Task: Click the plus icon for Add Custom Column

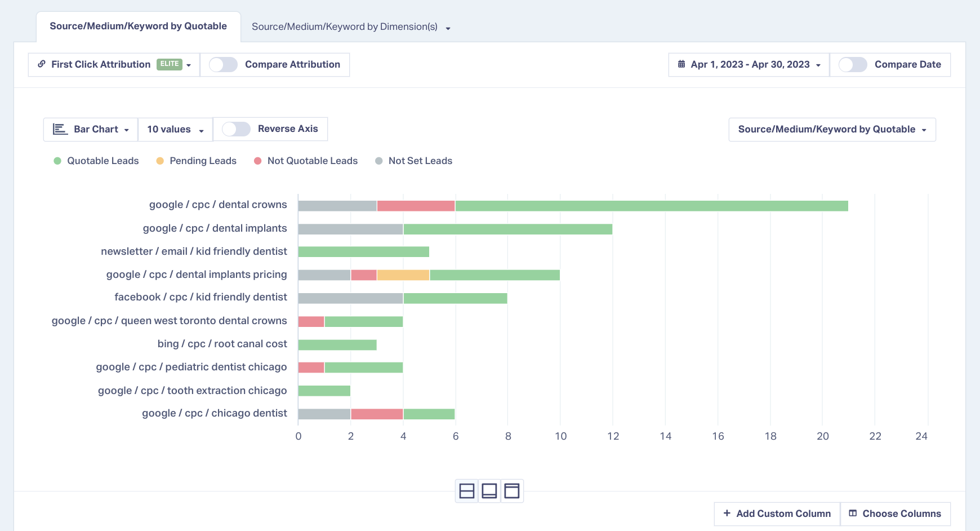Action: 727,514
